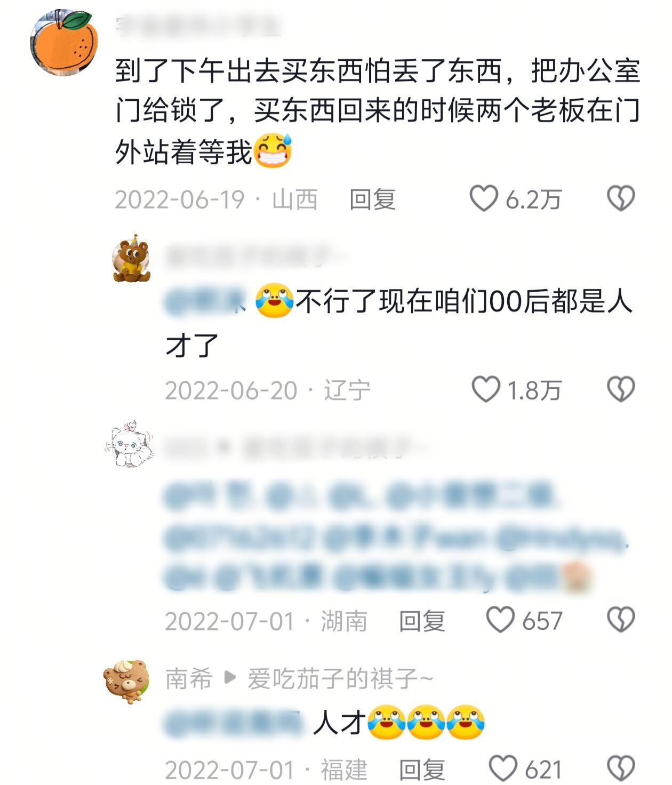Select the top comment text about 办公室
Image resolution: width=672 pixels, height=785 pixels.
coord(378,111)
